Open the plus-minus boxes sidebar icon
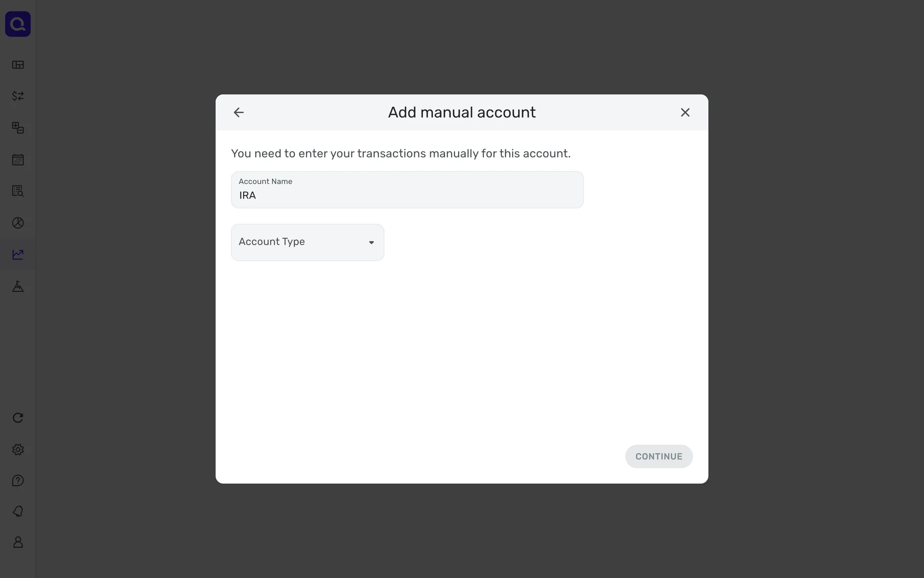 coord(18,128)
